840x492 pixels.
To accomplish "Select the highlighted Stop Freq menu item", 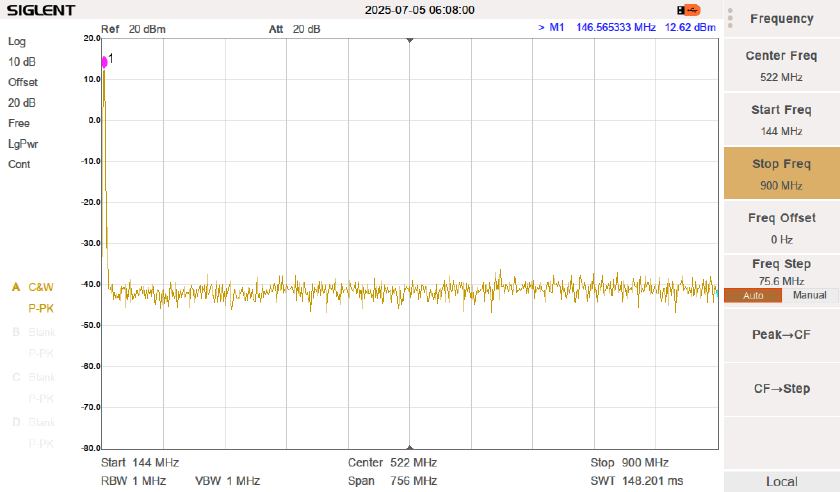I will 781,173.
